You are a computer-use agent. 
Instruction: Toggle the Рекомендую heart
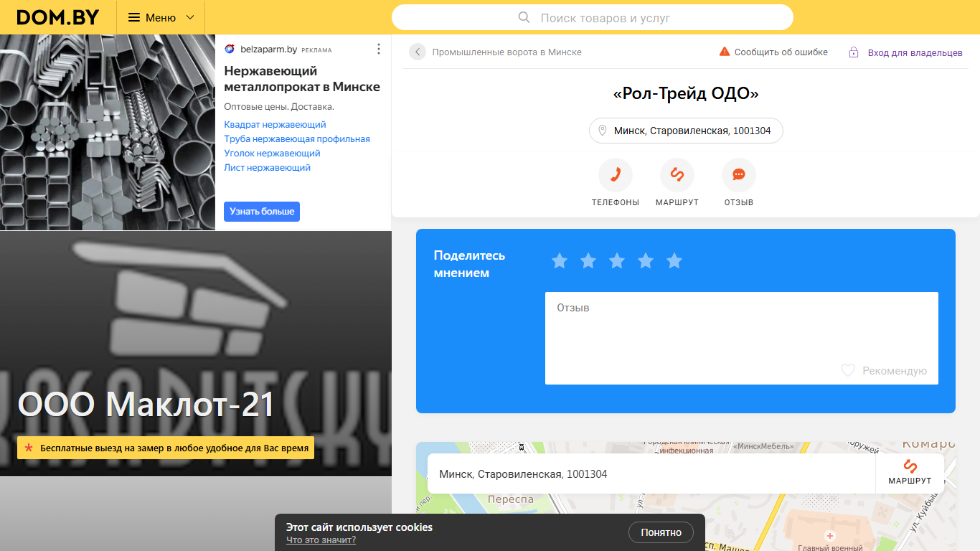[x=848, y=370]
